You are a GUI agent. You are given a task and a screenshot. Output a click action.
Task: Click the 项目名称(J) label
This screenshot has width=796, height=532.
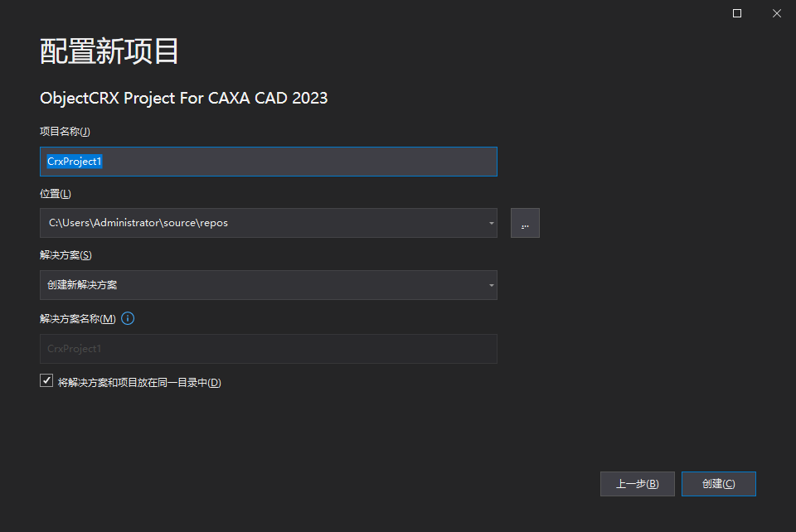point(65,131)
